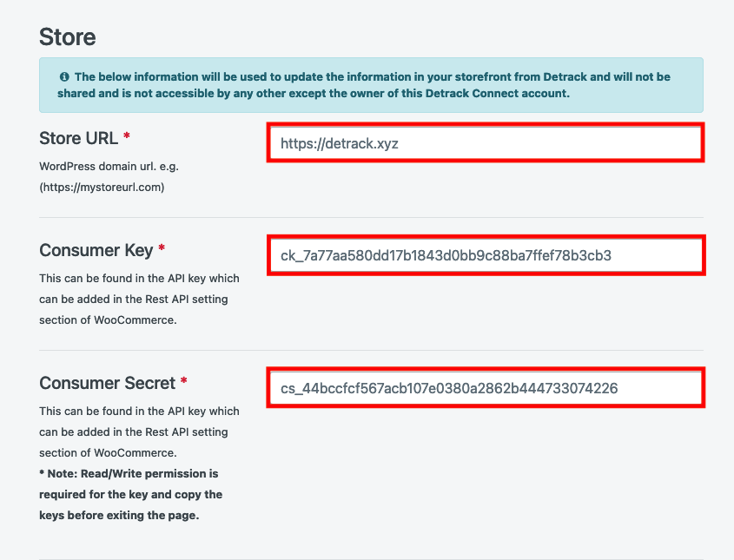Click the red asterisk beside Store URL
This screenshot has width=734, height=560.
(x=127, y=135)
